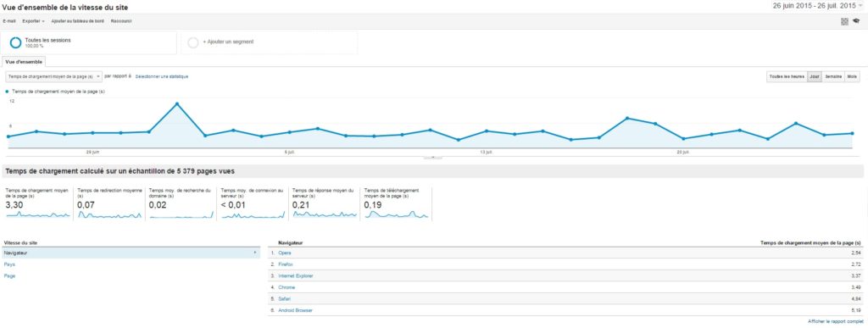Screen dimensions: 868x328
Task: Select the connexion au serveur < 0,01 scorecard
Action: pos(253,203)
